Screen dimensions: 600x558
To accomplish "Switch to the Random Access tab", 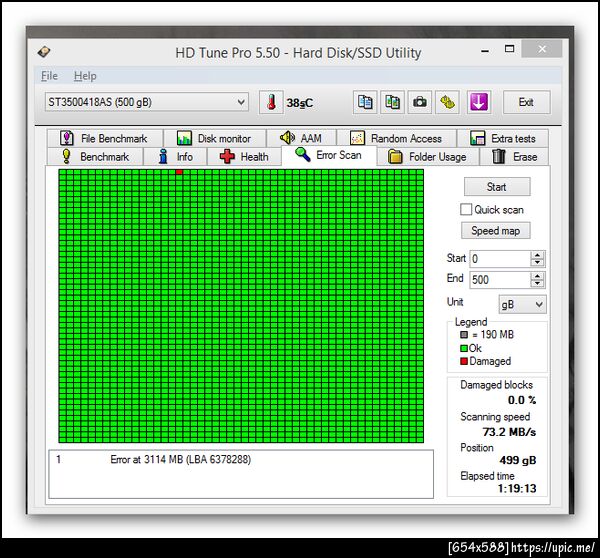I will (396, 138).
